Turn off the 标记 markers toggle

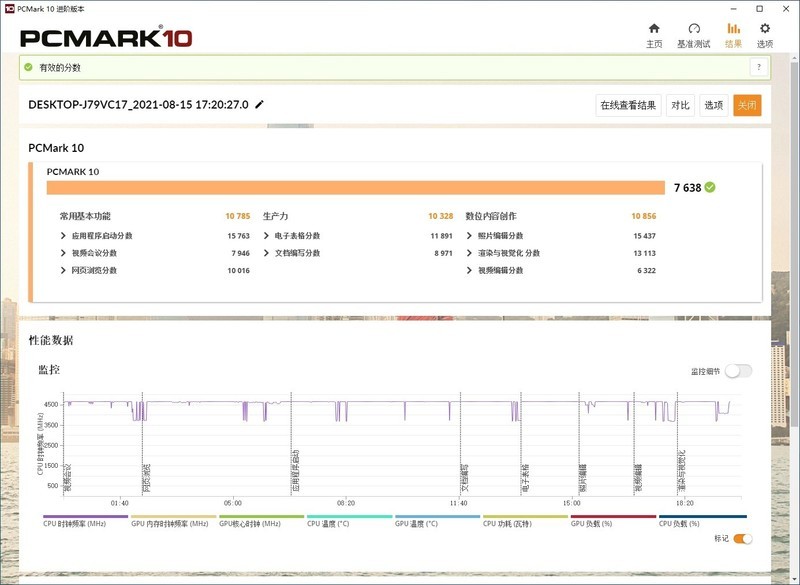743,539
